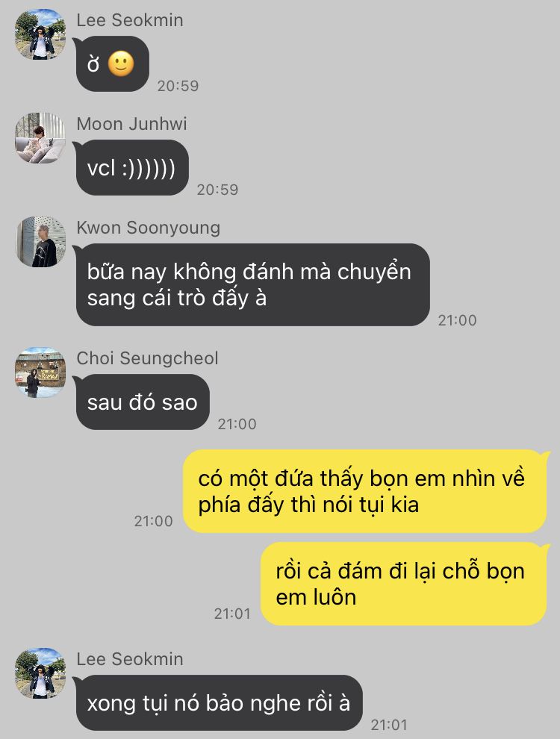Tap Kwon Soonyoung's avatar photo
The image size is (560, 739).
coord(40,242)
